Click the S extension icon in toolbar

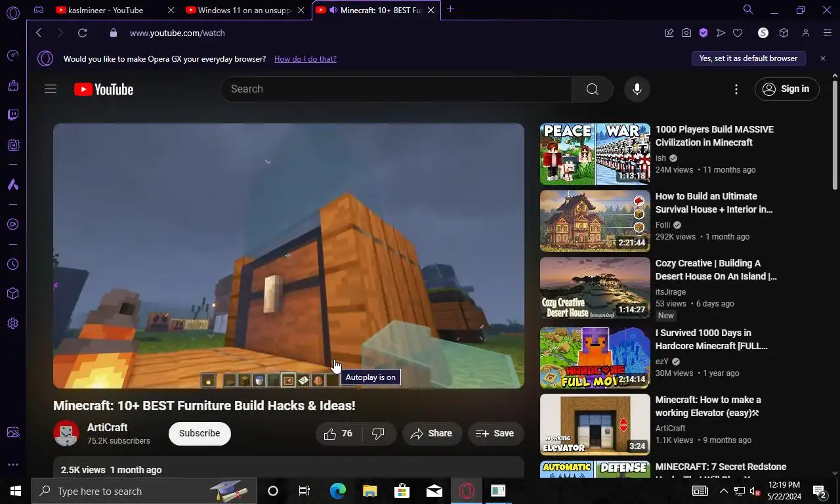pos(763,33)
